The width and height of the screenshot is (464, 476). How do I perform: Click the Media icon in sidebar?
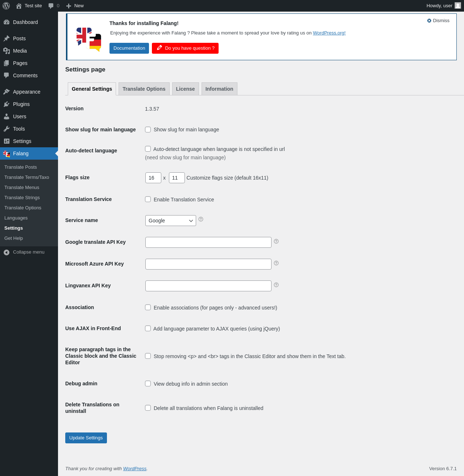(7, 51)
